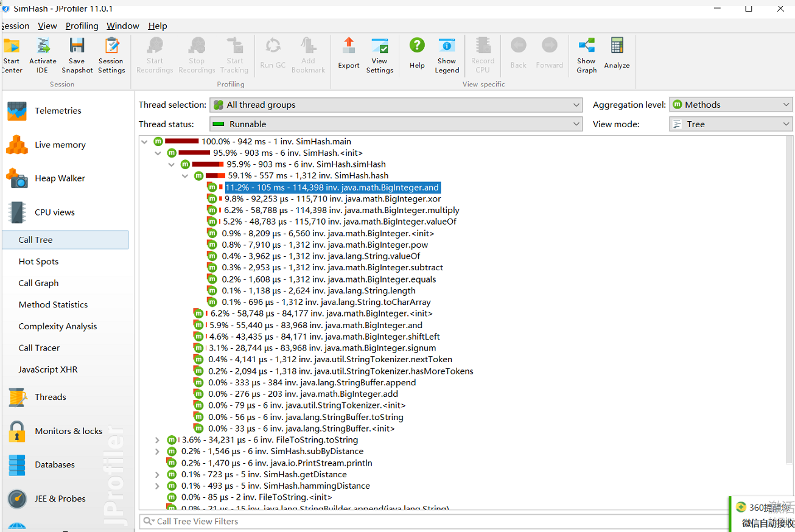Select Call Tree in the sidebar
The height and width of the screenshot is (532, 795).
click(x=66, y=240)
